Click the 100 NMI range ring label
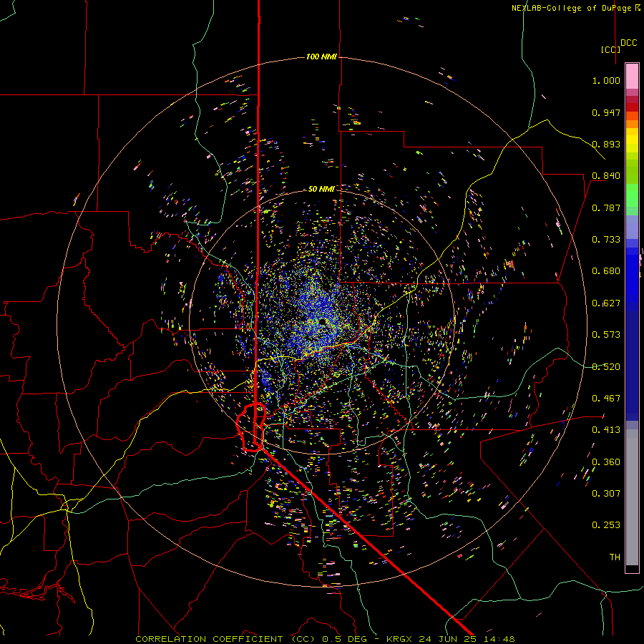644x644 pixels. coord(321,57)
